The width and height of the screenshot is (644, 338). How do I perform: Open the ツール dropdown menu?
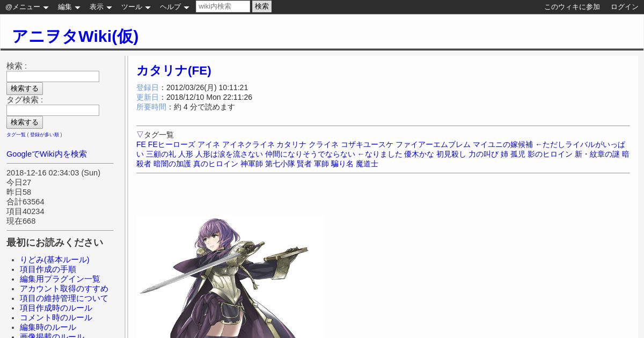coord(136,7)
